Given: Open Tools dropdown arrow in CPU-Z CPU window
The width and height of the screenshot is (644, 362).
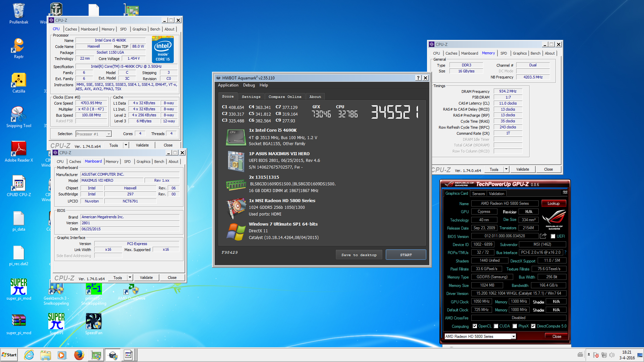Looking at the screenshot, I should point(126,145).
